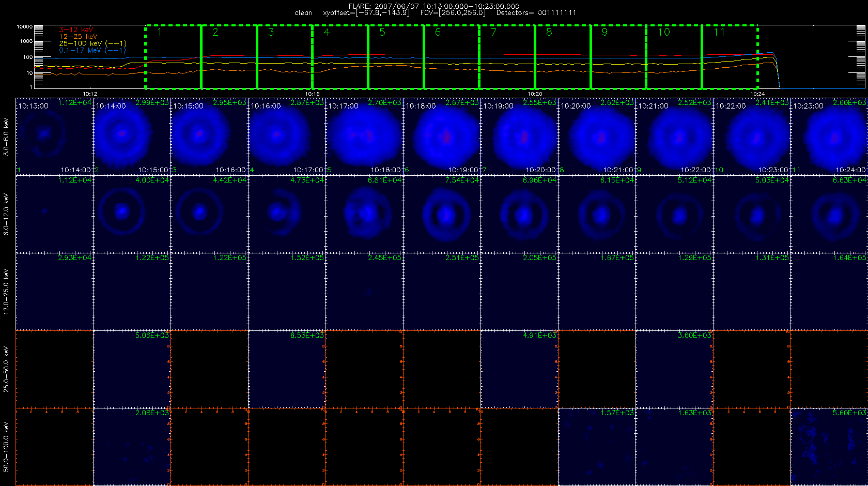Click the '2.99E+03' peak value label
This screenshot has width=868, height=486.
tap(152, 103)
